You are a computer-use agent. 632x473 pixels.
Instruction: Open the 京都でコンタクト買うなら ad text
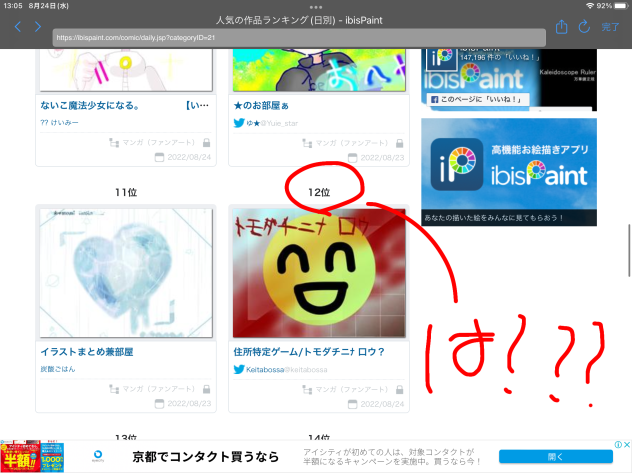click(x=206, y=457)
